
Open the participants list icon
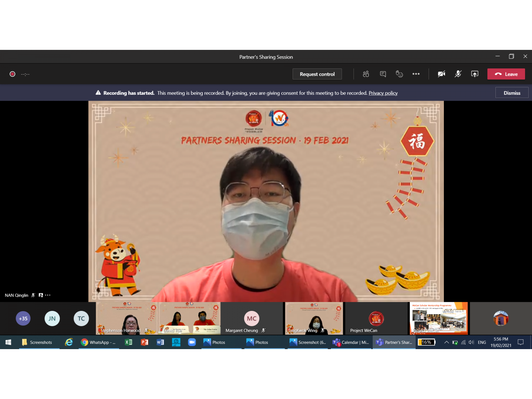tap(366, 74)
